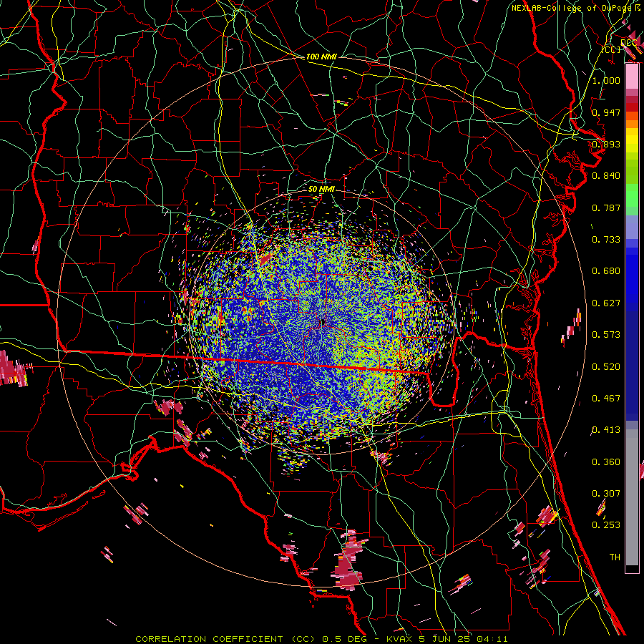
Task: Select the 0.307 scale label
Action: 606,493
